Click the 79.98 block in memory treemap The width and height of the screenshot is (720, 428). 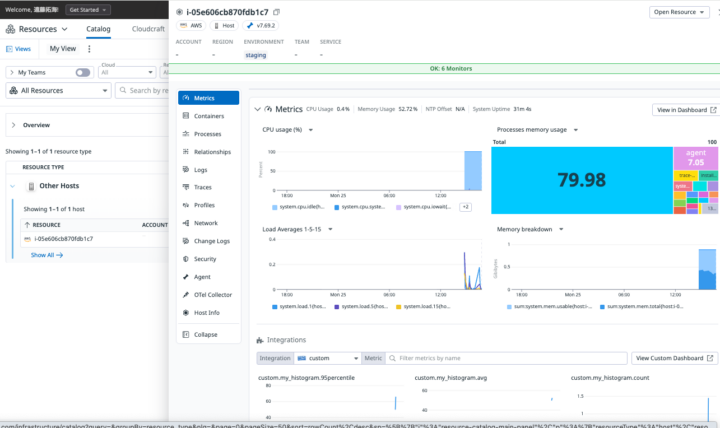pos(582,180)
